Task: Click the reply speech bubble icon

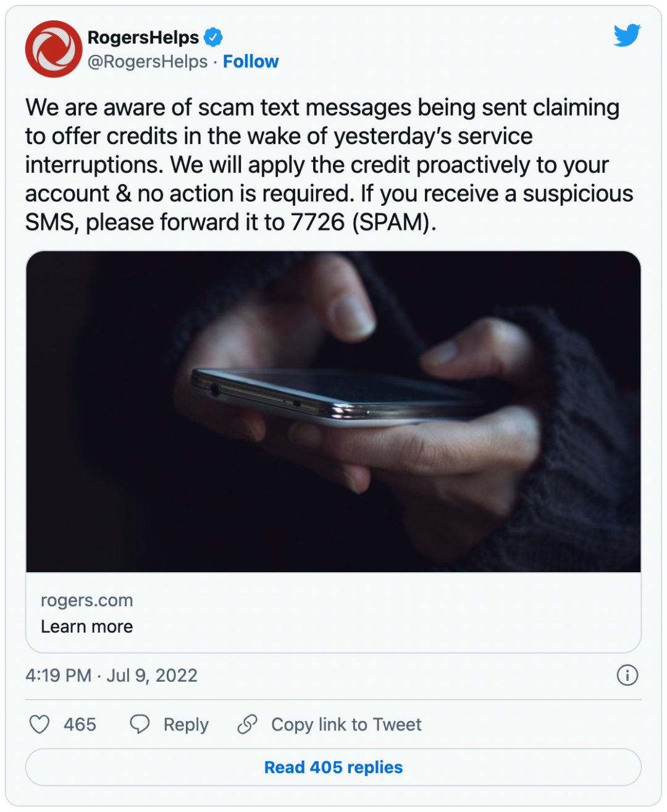Action: click(140, 724)
